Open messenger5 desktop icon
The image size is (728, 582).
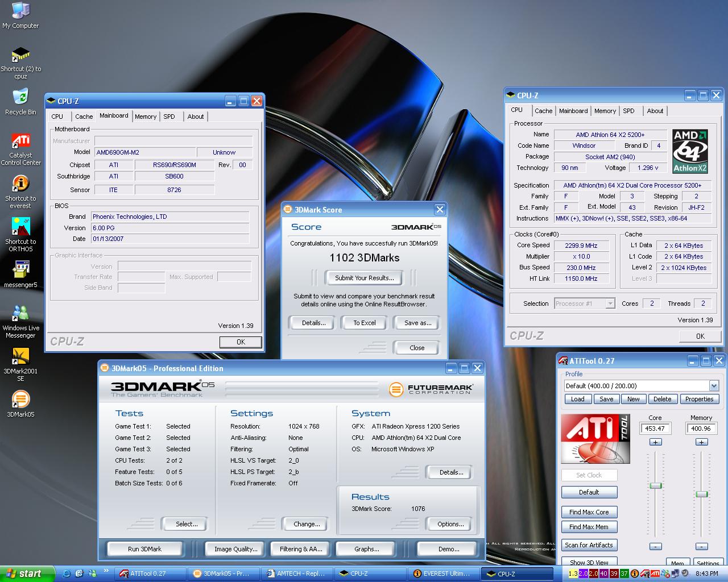[x=20, y=275]
